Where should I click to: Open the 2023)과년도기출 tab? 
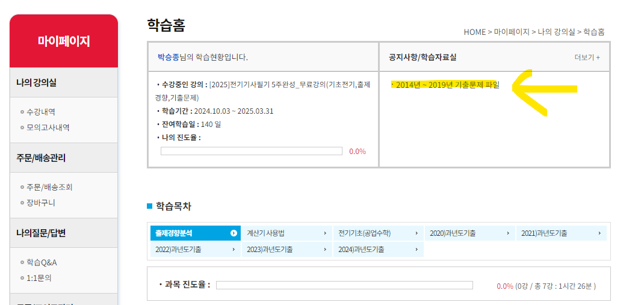click(x=270, y=249)
